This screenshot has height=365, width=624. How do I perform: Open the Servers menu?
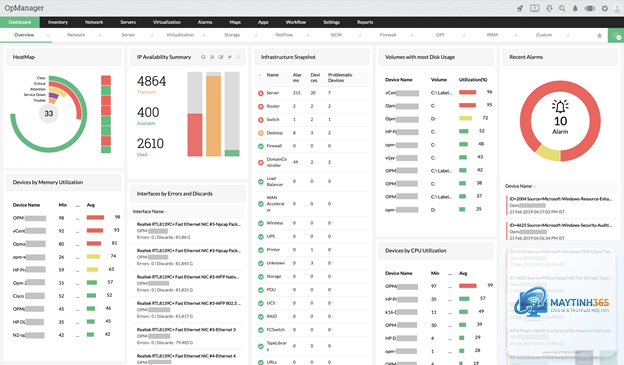click(x=128, y=22)
